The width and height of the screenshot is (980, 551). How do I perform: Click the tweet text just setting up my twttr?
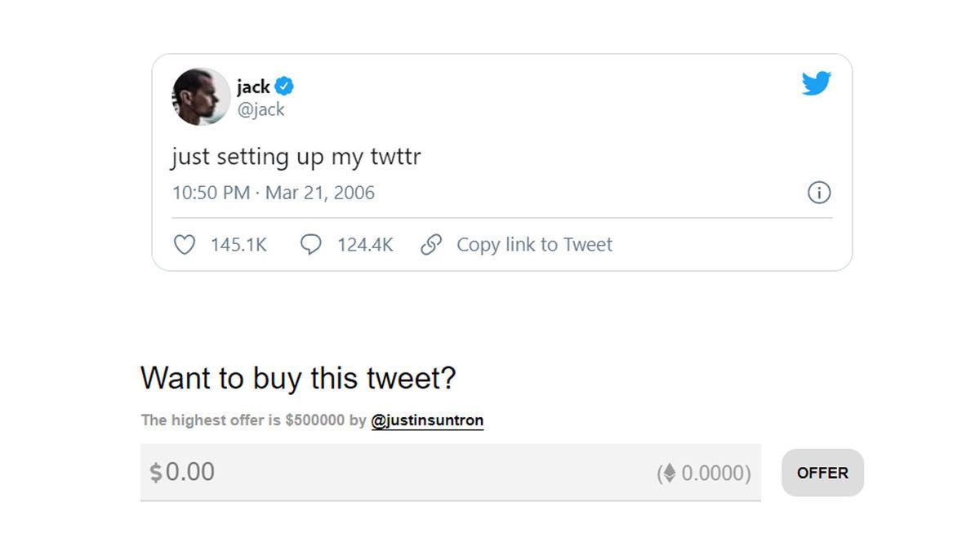coord(296,157)
